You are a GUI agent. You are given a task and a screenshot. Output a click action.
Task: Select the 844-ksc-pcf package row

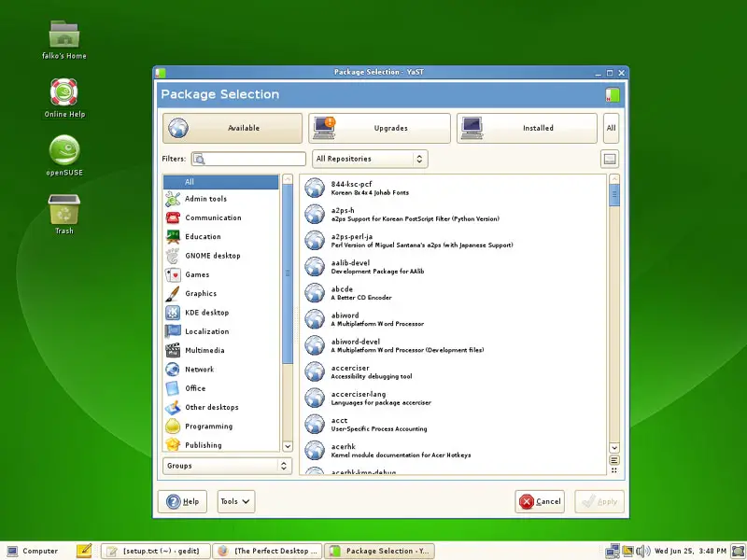coord(453,189)
